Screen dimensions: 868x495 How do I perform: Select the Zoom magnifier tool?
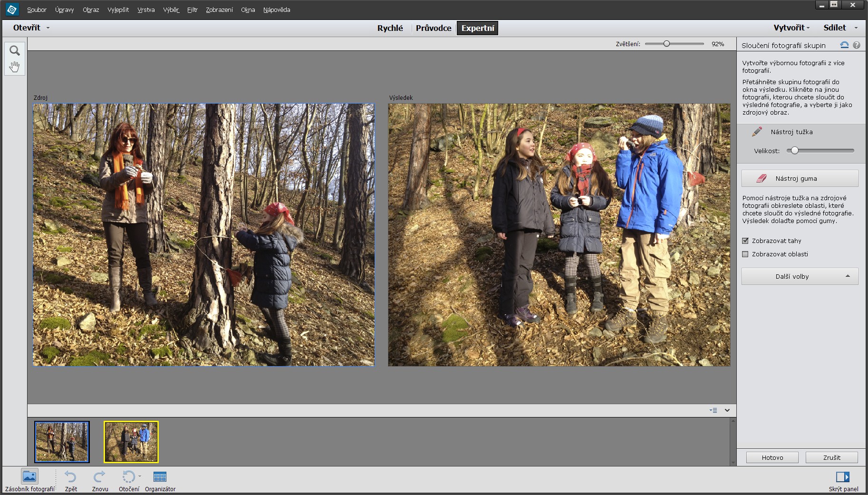(x=15, y=51)
